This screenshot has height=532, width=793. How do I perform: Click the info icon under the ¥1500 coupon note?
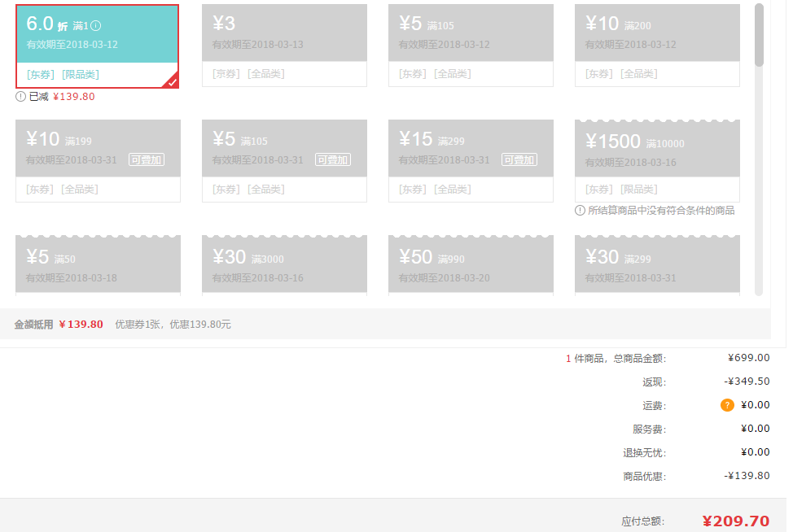[x=578, y=210]
